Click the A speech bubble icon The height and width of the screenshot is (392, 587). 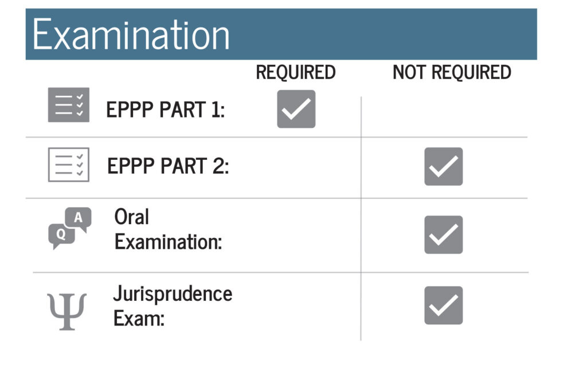pos(79,219)
